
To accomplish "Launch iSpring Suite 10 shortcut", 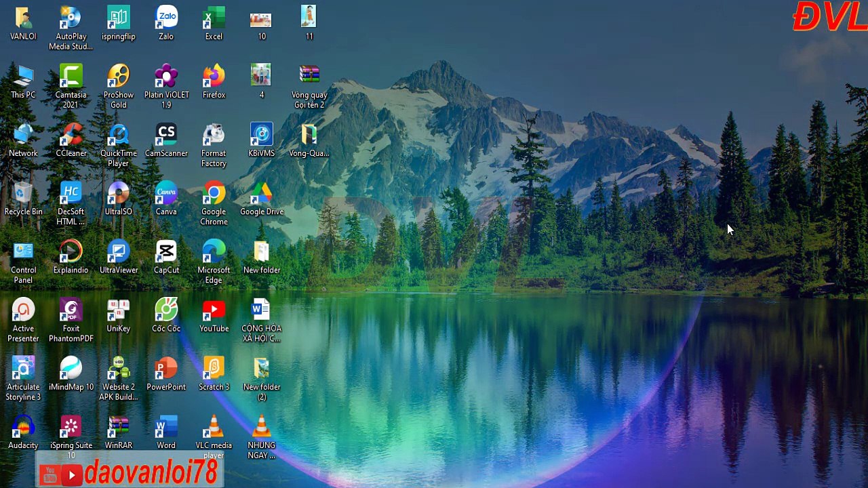I will click(x=71, y=426).
